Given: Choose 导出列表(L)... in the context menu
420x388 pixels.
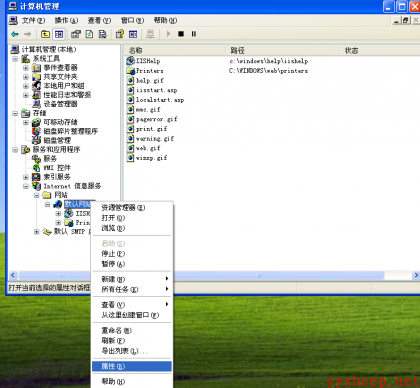Looking at the screenshot, I should coord(132,351).
